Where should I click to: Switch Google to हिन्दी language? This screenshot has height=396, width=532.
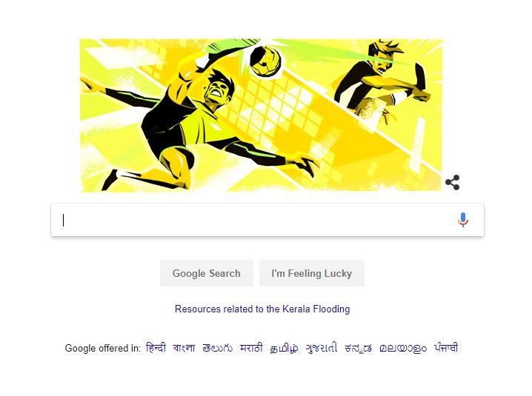156,348
